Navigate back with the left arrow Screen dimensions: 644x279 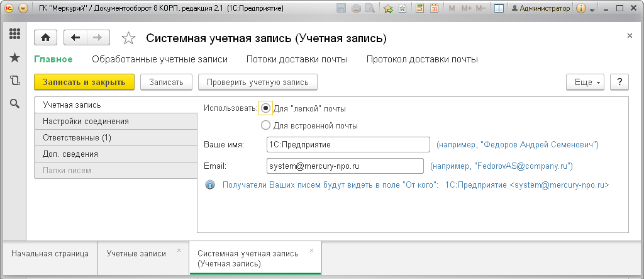click(x=75, y=37)
